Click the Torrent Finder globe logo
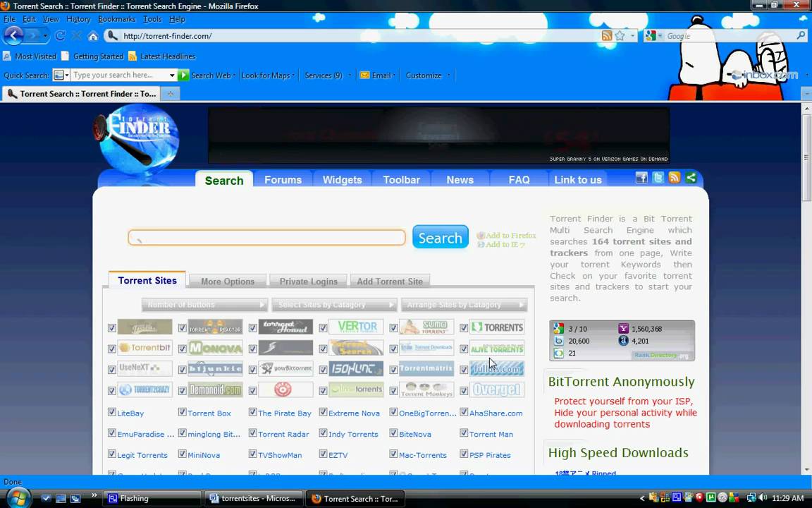 click(137, 139)
